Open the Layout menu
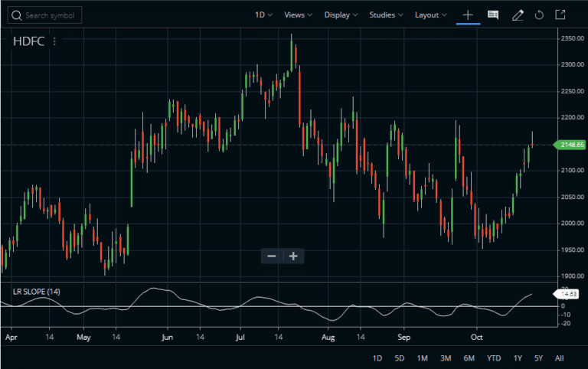 click(430, 15)
